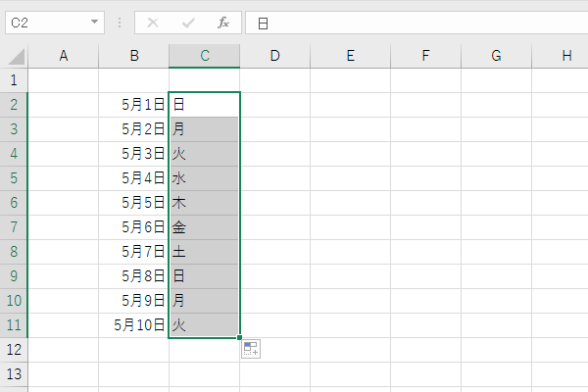Select column D header
This screenshot has height=392, width=588.
(274, 56)
